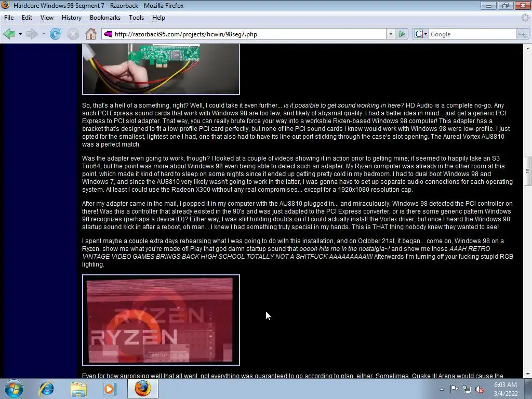Click the vertical scrollbar thumb
Viewport: 532px width, 399px height.
pyautogui.click(x=528, y=170)
